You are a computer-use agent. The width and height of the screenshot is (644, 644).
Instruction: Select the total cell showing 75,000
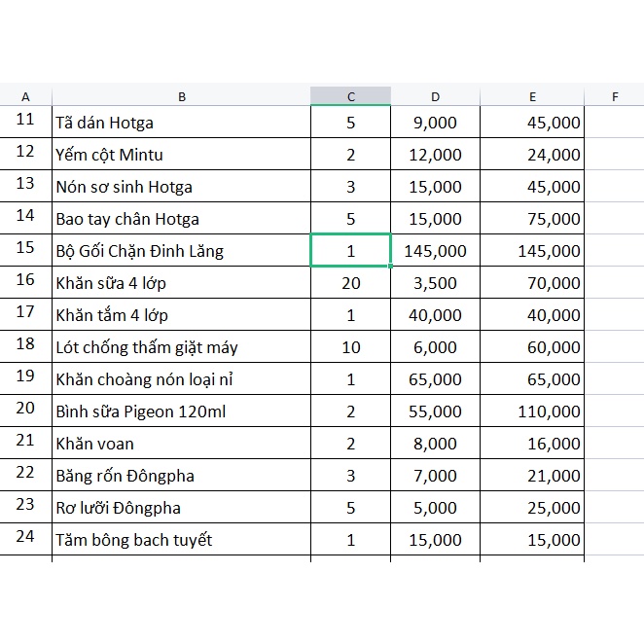point(533,219)
